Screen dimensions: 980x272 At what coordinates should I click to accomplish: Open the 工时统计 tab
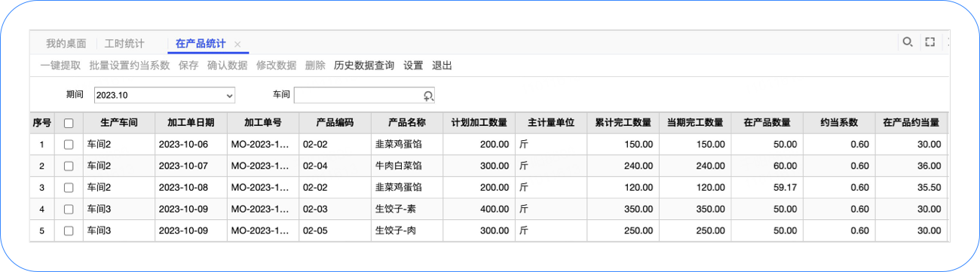[124, 44]
